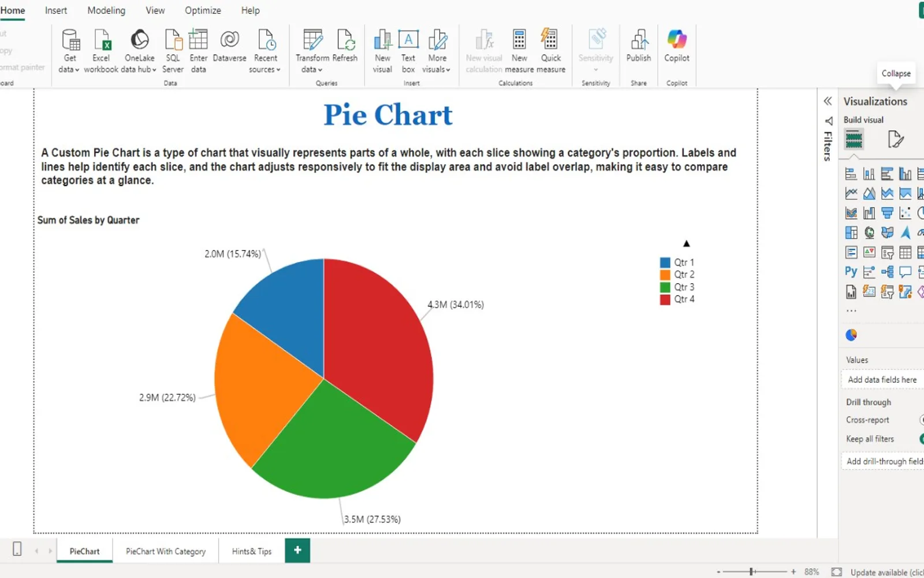Import data from Excel workbook
This screenshot has width=924, height=578.
coord(101,51)
